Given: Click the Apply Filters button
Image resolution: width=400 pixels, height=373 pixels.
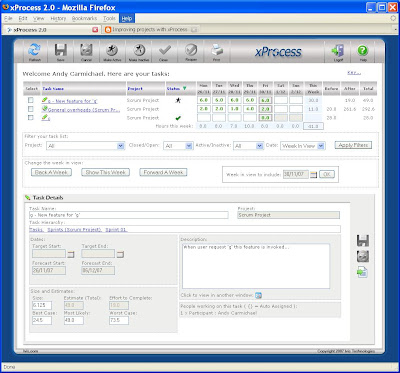Looking at the screenshot, I should click(x=353, y=145).
